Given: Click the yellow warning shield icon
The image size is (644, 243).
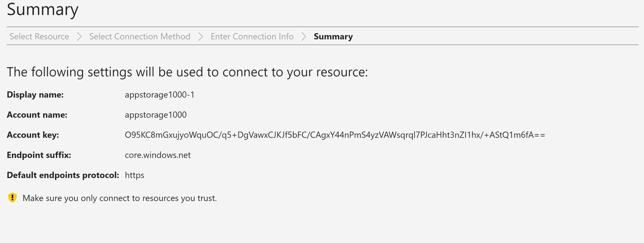Looking at the screenshot, I should point(12,198).
